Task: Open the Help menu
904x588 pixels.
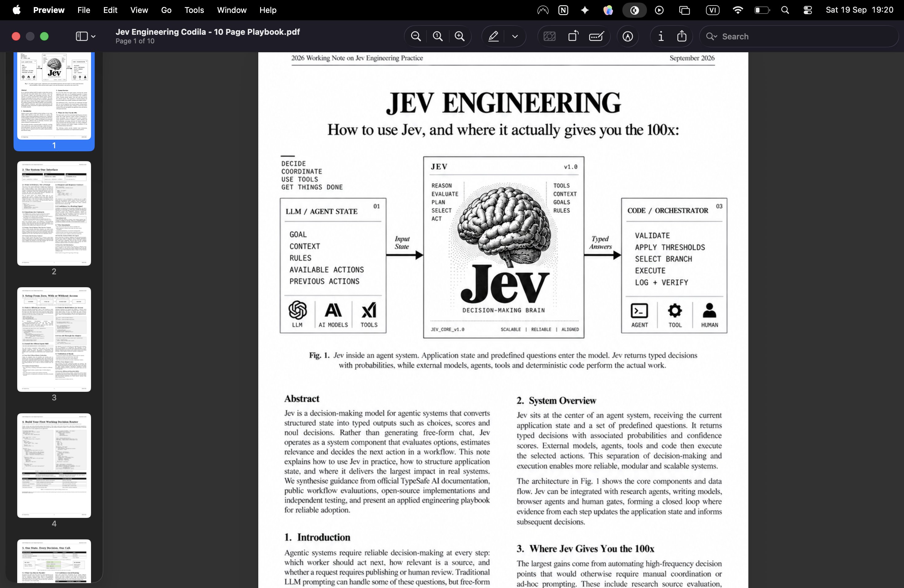Action: pos(268,10)
